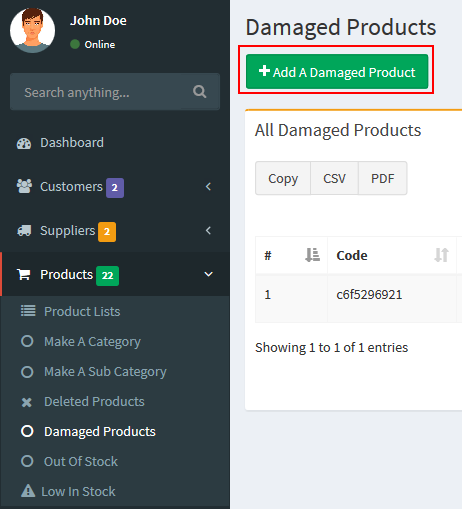462x509 pixels.
Task: Collapse the Products menu chevron
Action: (x=208, y=274)
